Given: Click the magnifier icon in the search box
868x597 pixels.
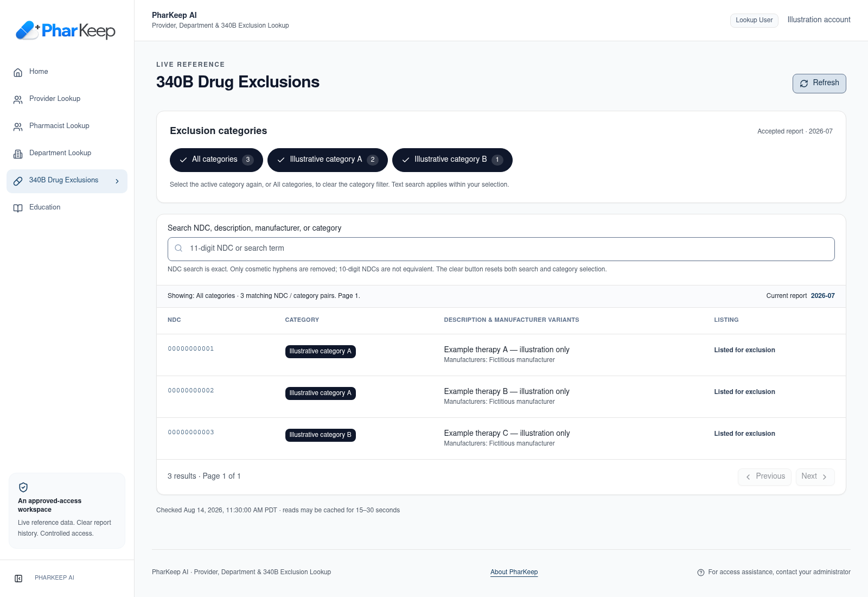Looking at the screenshot, I should click(x=178, y=249).
